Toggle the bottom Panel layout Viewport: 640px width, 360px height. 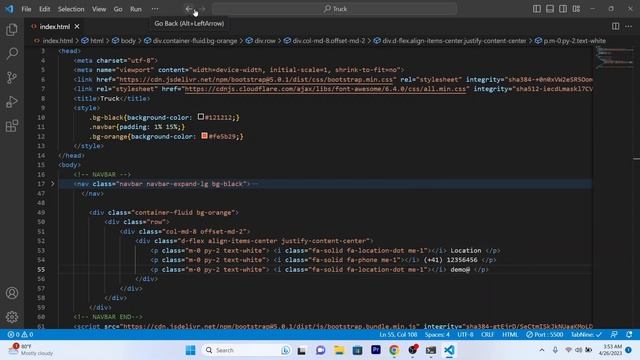coord(550,9)
